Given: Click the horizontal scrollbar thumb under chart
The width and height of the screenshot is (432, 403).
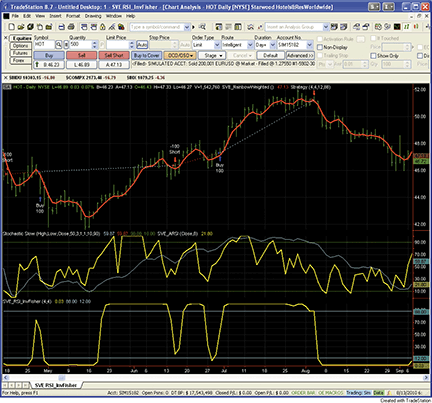Looking at the screenshot, I should tap(62, 378).
